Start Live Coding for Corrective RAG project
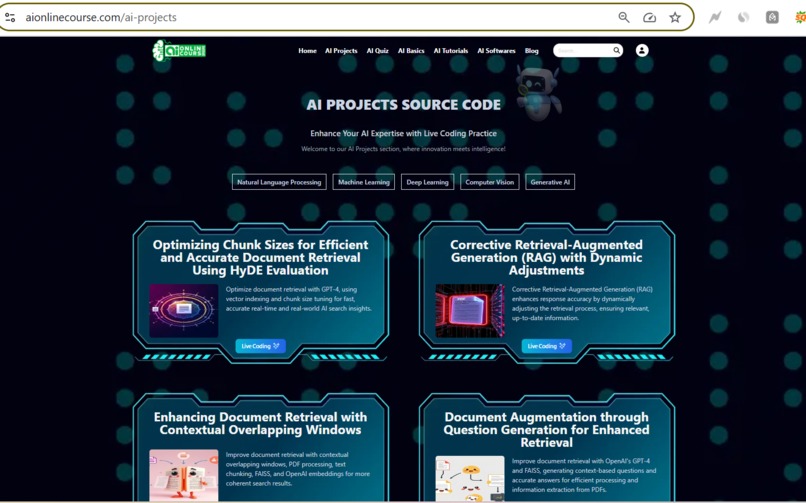The width and height of the screenshot is (806, 503). tap(546, 346)
